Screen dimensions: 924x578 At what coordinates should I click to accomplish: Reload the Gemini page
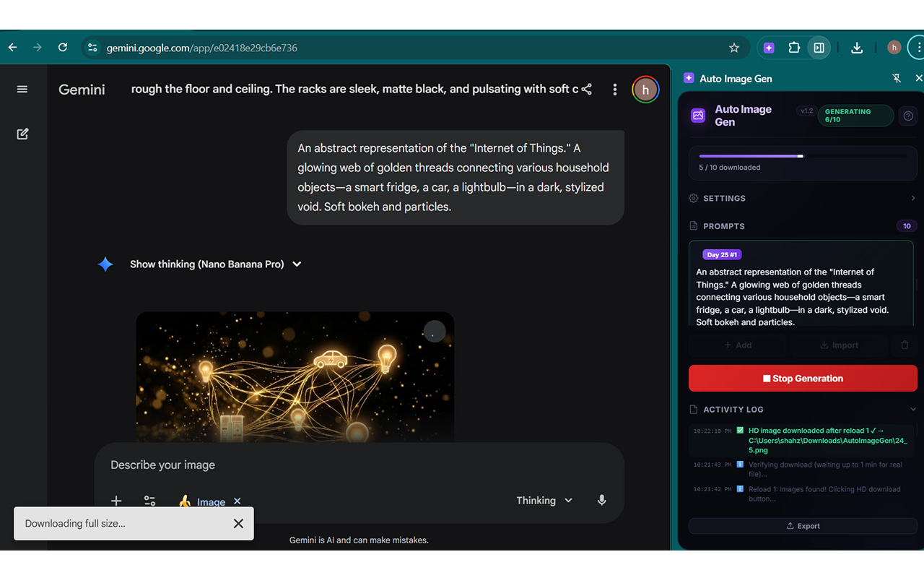click(x=63, y=48)
